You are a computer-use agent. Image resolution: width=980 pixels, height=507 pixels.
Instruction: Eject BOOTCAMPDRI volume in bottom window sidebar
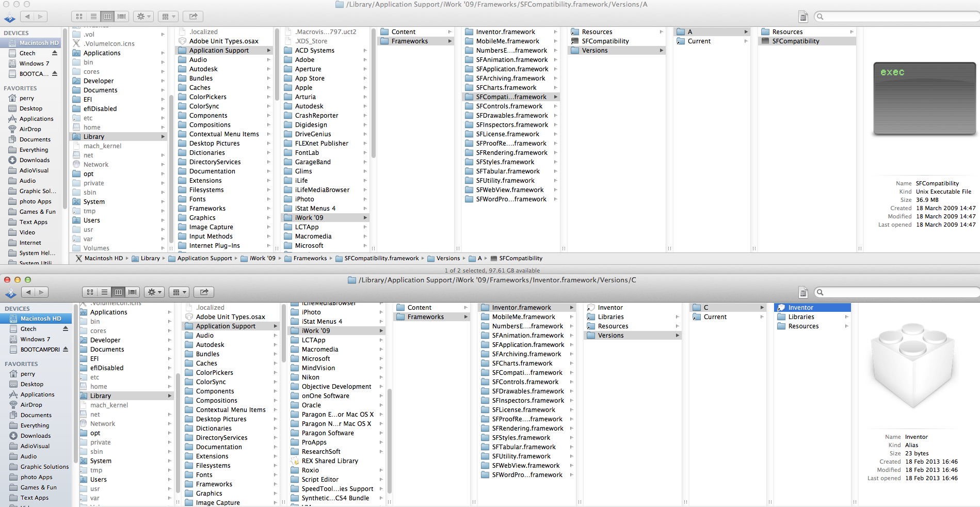tap(66, 349)
